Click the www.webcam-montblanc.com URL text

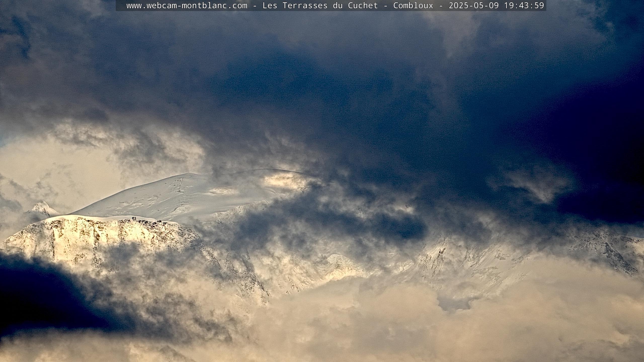(187, 6)
